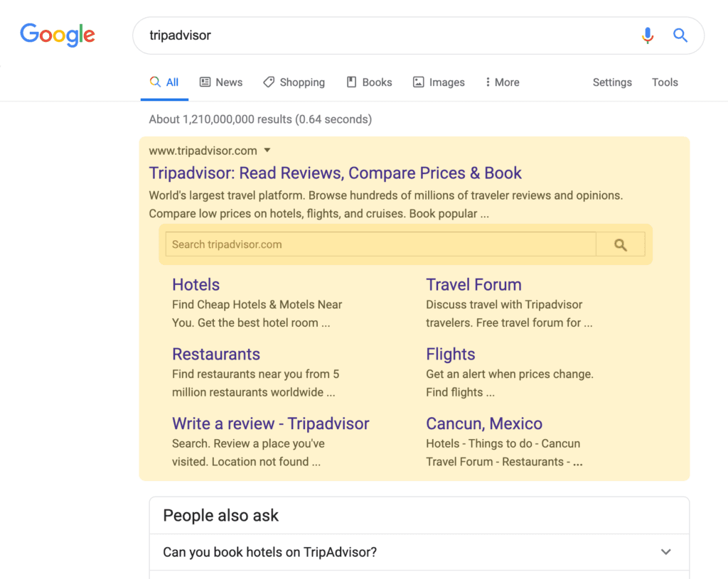
Task: Open the Travel Forum sitelink
Action: pyautogui.click(x=473, y=285)
